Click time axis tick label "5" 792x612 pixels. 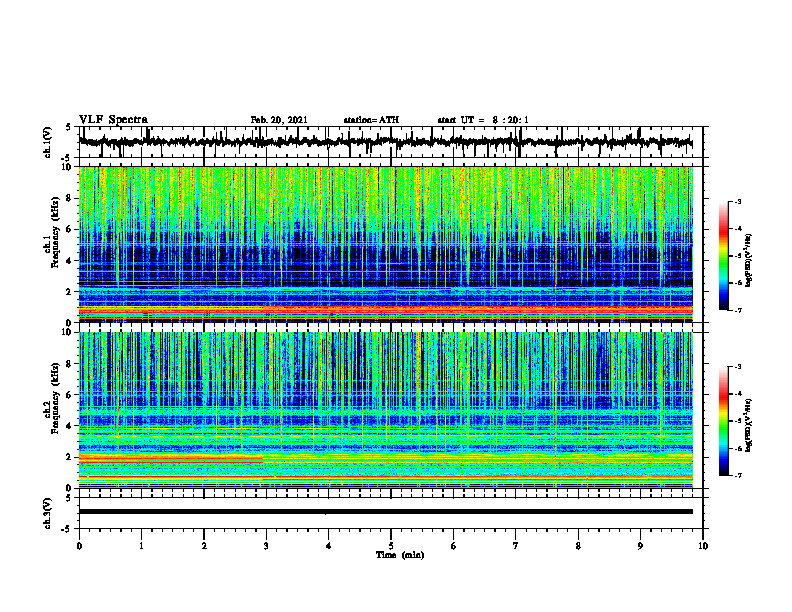point(391,546)
